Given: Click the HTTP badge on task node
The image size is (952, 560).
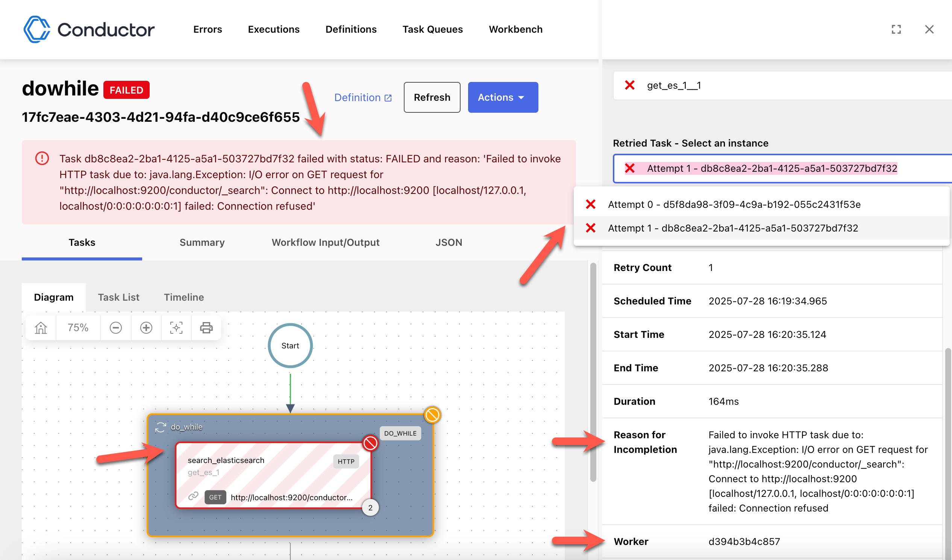Looking at the screenshot, I should pyautogui.click(x=346, y=462).
